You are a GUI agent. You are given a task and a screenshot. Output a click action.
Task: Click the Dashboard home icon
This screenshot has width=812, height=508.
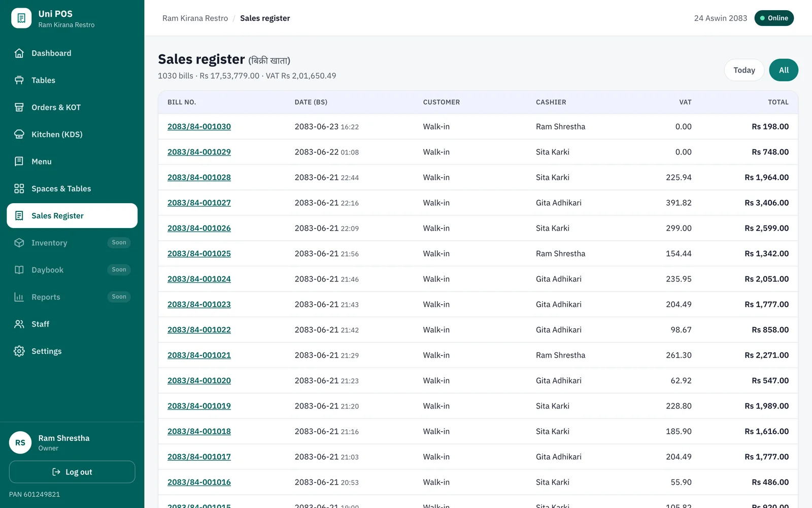[x=19, y=53]
